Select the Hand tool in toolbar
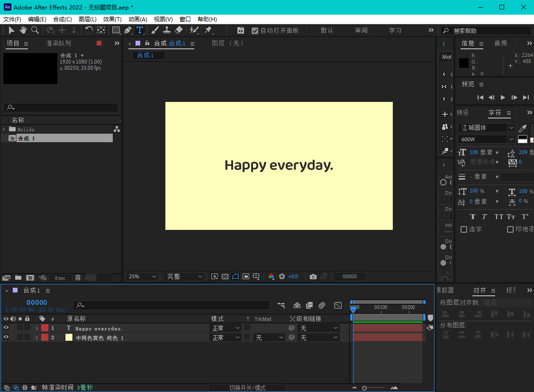This screenshot has height=392, width=534. (x=23, y=30)
